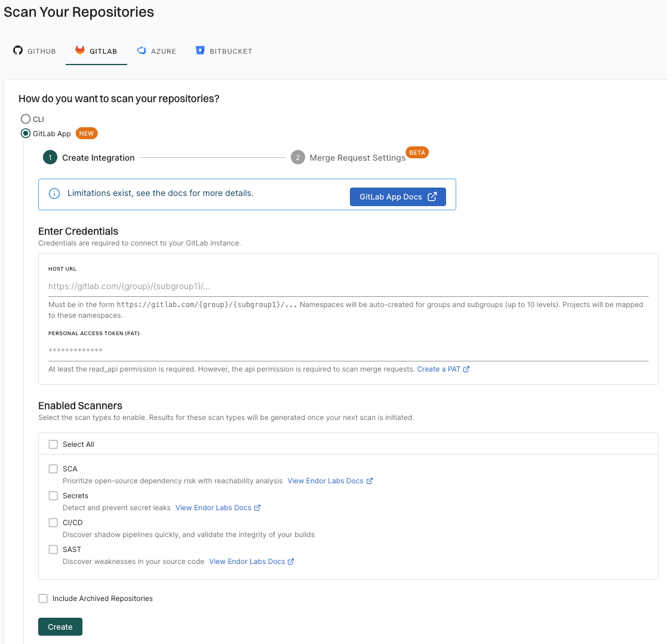Click the step 2 Merge Request Settings circle
The height and width of the screenshot is (644, 667).
coord(298,157)
